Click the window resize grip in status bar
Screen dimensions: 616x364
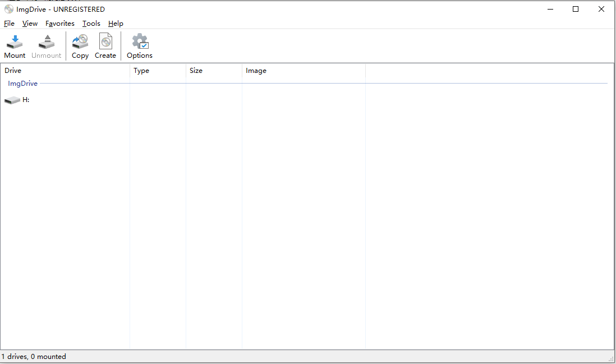pyautogui.click(x=611, y=358)
